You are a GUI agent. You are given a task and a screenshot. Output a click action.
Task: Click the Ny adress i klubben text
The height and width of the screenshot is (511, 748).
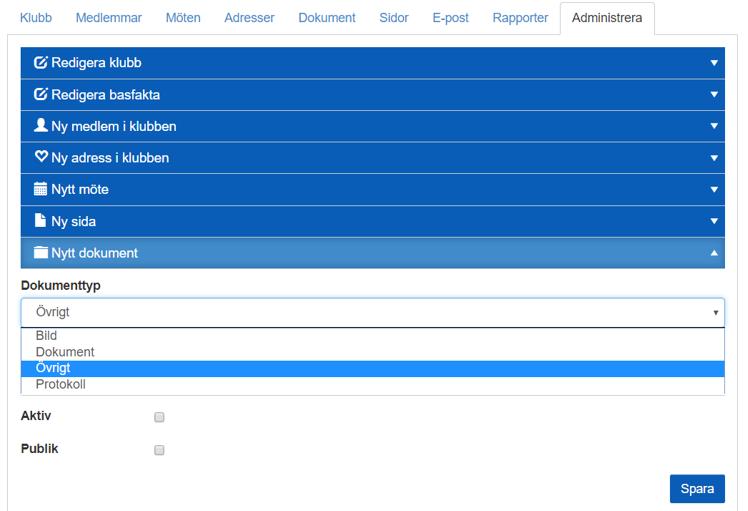[x=110, y=158]
